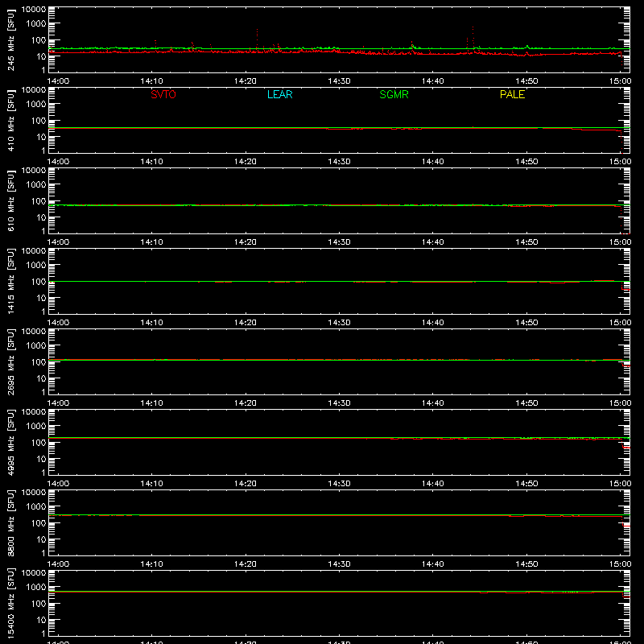Click the 1000 tick of the 15400 MHz panel
The image size is (644, 644).
(36, 587)
